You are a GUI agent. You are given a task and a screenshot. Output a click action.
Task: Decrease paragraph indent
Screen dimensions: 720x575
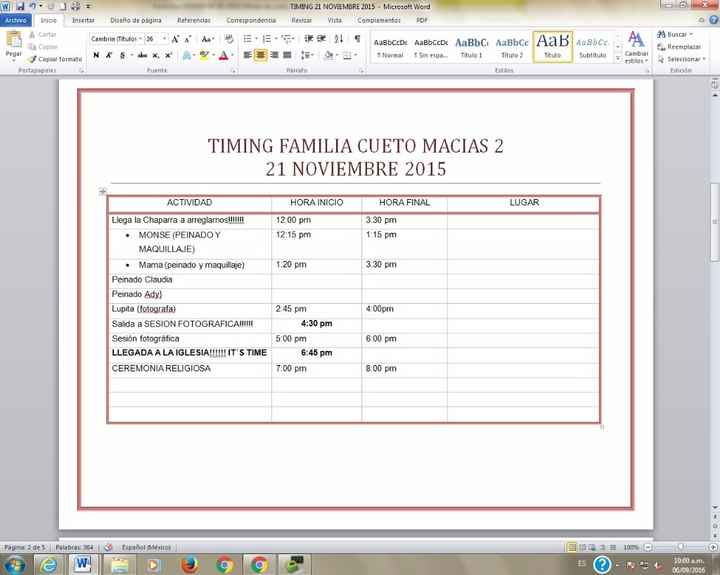(x=309, y=39)
